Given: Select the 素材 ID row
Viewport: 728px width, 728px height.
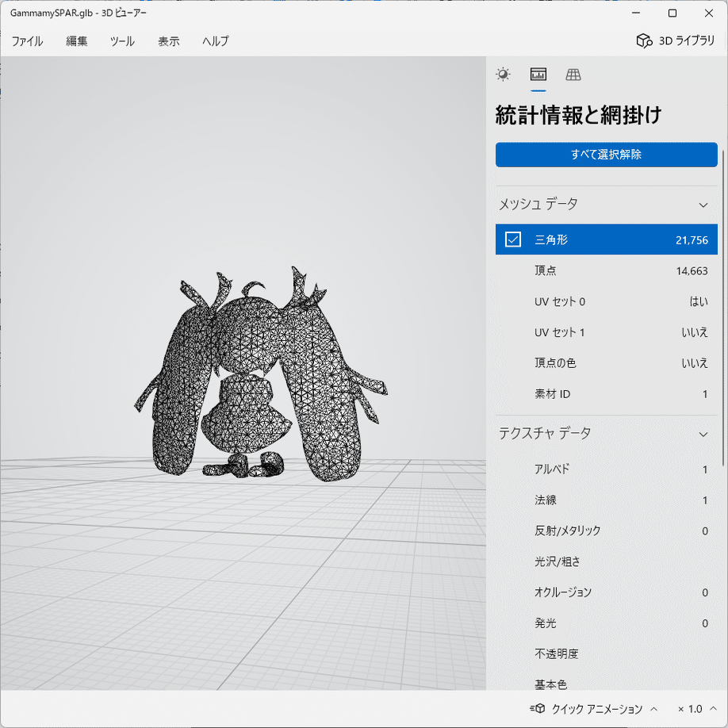Looking at the screenshot, I should pos(607,393).
